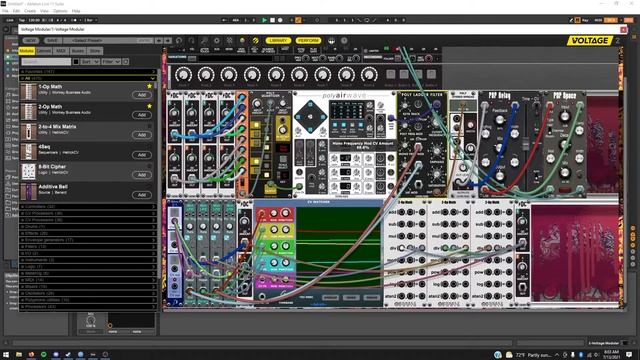This screenshot has width=640, height=360.
Task: Open the Ableton Create menu
Action: coord(30,11)
